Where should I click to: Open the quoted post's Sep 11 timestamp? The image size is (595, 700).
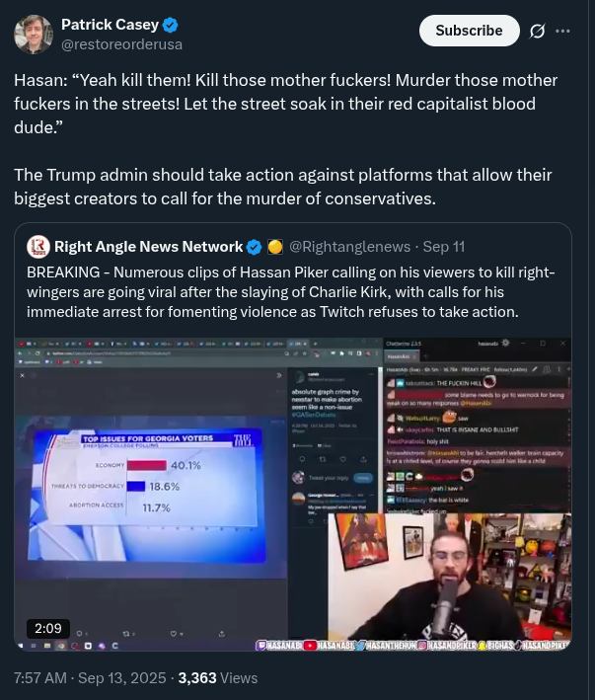click(x=444, y=247)
